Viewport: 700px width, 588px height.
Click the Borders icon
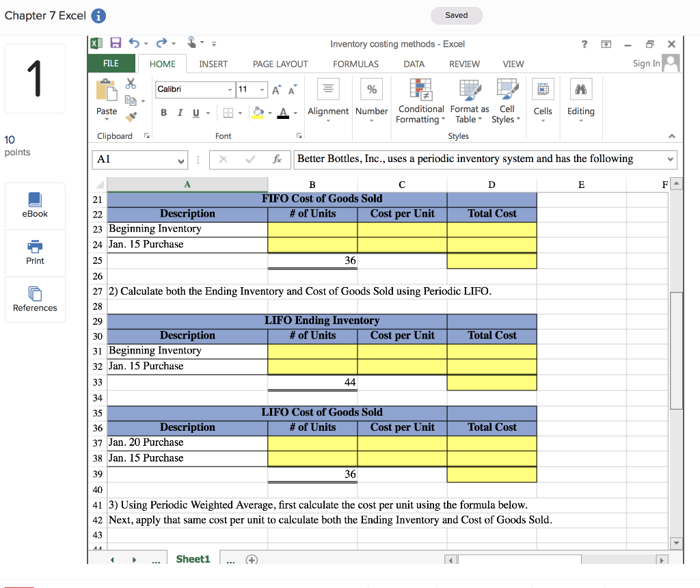pyautogui.click(x=228, y=113)
